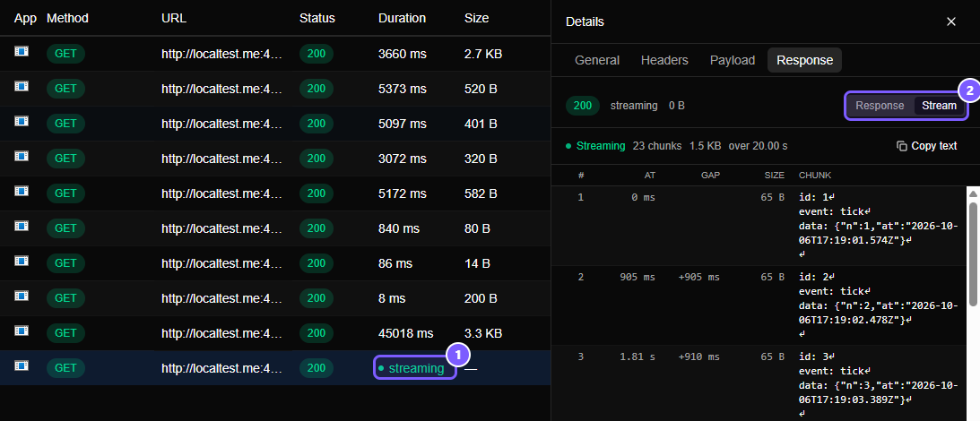Select the Response tab in Details
980x421 pixels.
(804, 60)
